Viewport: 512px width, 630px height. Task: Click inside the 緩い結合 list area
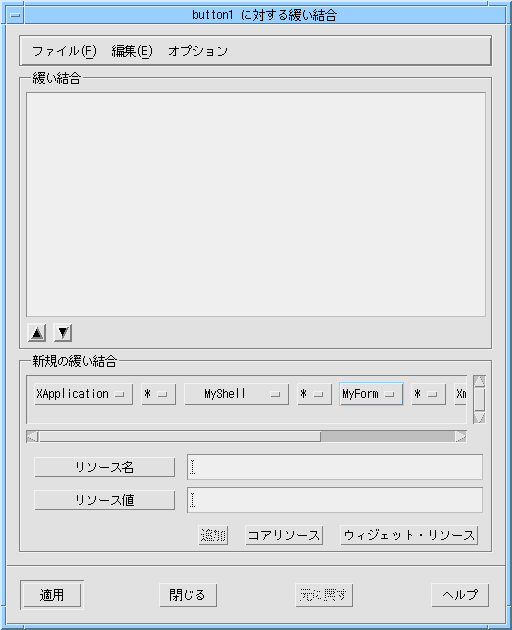tap(256, 205)
